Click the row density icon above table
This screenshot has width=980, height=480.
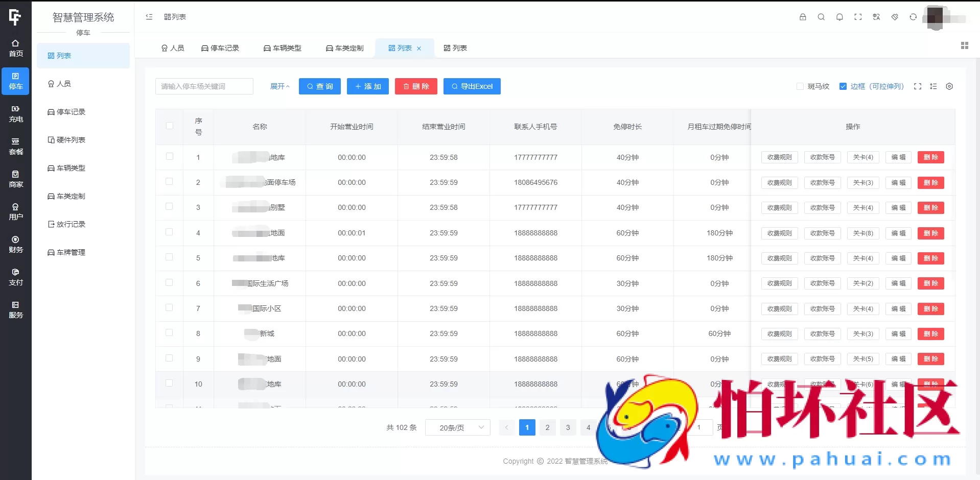(x=934, y=86)
